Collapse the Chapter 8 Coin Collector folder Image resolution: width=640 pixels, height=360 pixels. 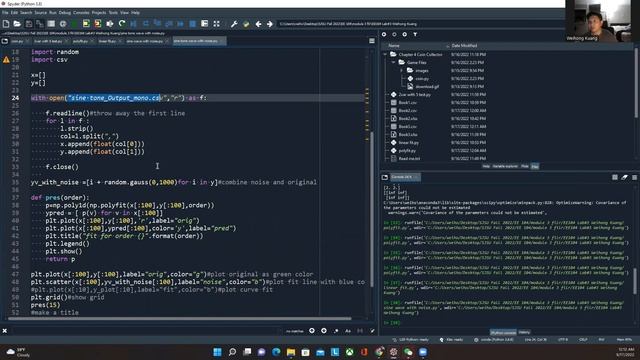pyautogui.click(x=385, y=54)
